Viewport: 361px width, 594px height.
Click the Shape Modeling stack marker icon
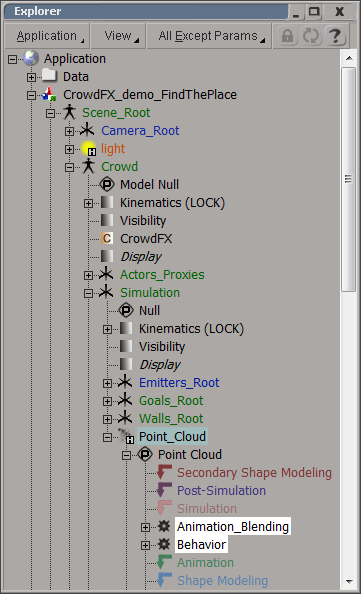coord(164,580)
